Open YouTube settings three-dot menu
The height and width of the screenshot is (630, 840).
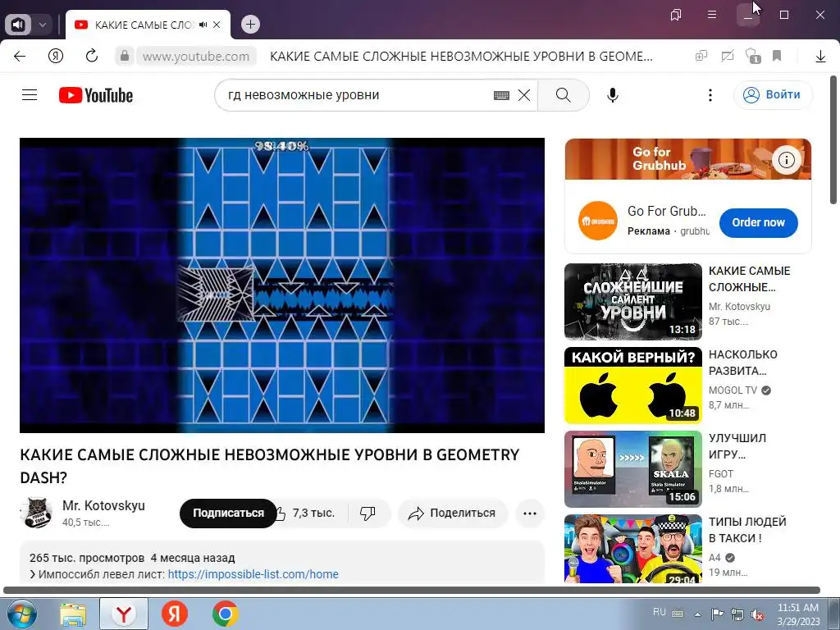[710, 95]
